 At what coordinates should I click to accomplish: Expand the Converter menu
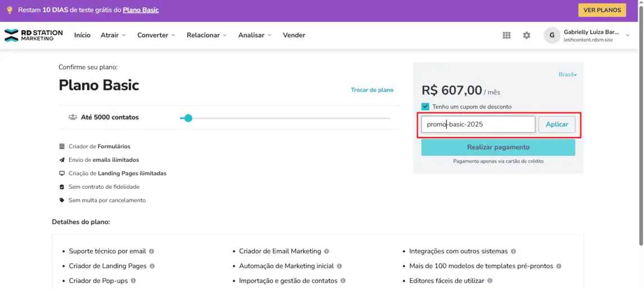coord(156,35)
